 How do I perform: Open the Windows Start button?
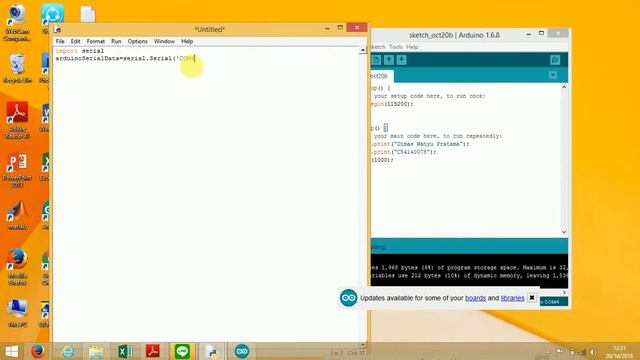pos(11,351)
